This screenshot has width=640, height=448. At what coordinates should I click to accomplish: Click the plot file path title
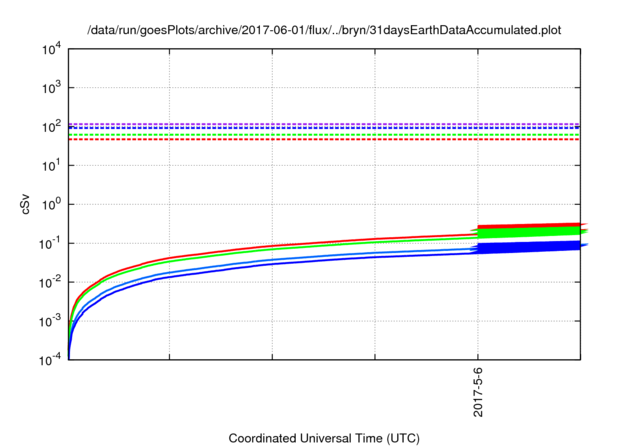coord(324,30)
